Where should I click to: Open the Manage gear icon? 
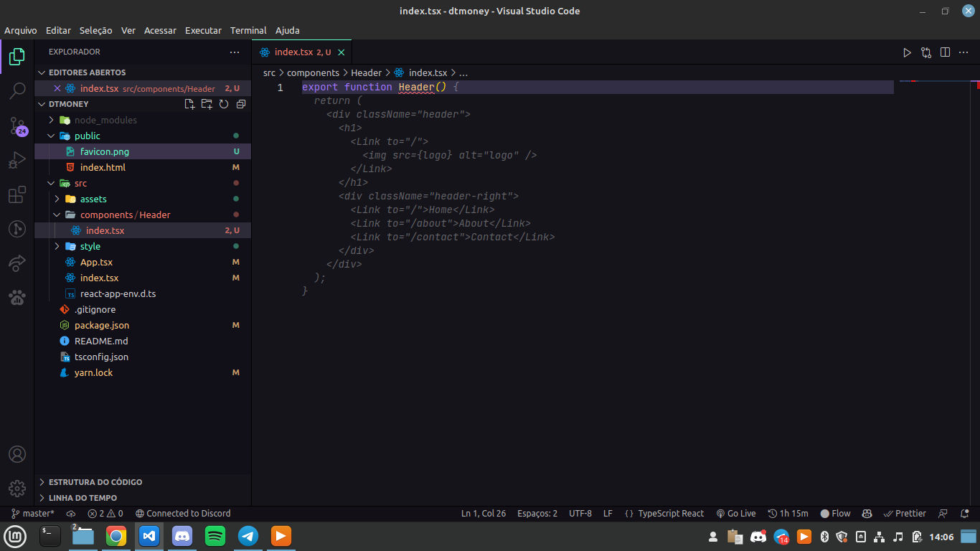[17, 489]
